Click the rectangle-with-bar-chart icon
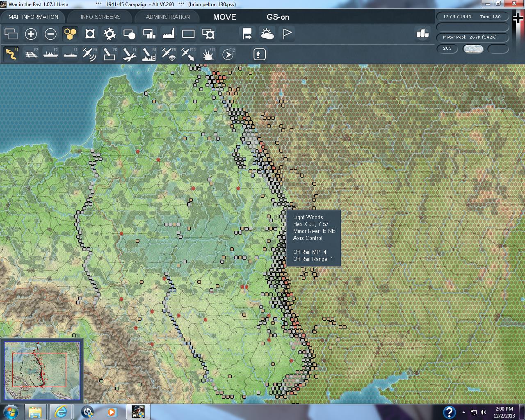Image resolution: width=525 pixels, height=420 pixels. pyautogui.click(x=149, y=34)
